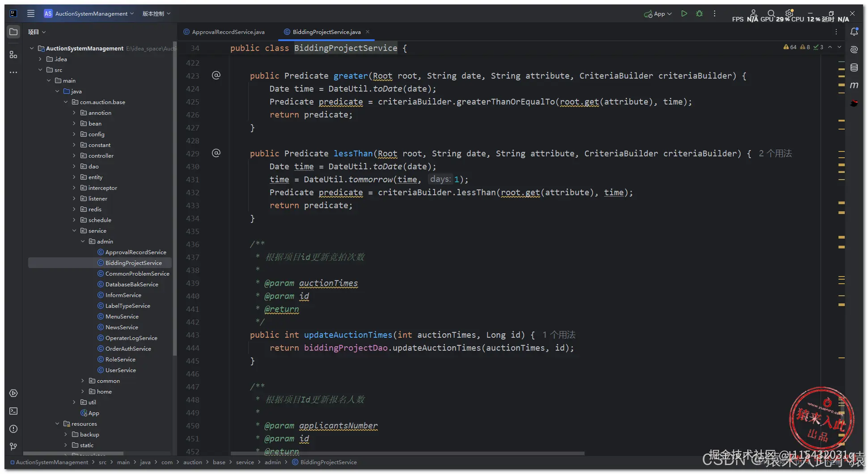Screen dimensions: 868x474
Task: Click gutter icon on line 429
Action: tap(216, 153)
